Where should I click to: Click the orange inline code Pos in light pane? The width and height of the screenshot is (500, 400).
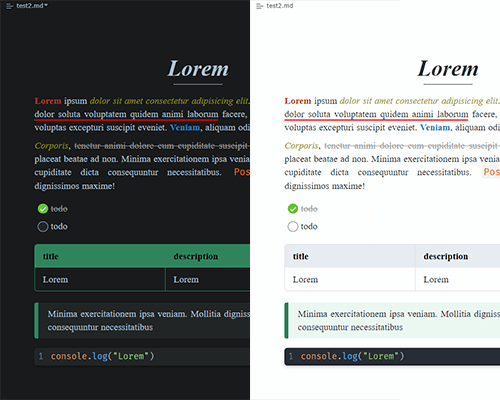(491, 172)
